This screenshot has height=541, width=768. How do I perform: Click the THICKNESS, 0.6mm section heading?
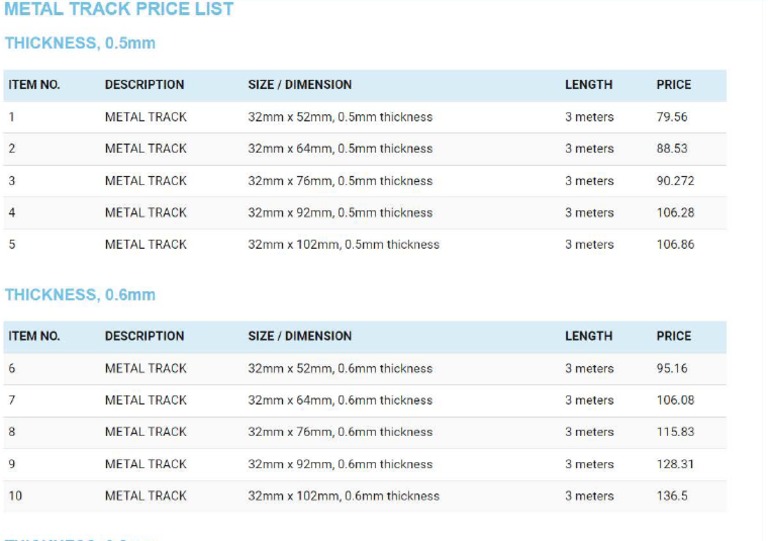coord(80,295)
